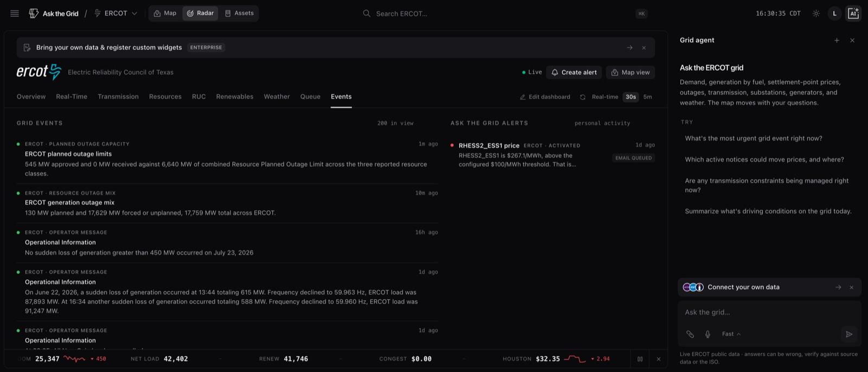
Task: Close the bottom ticker bar
Action: point(659,359)
